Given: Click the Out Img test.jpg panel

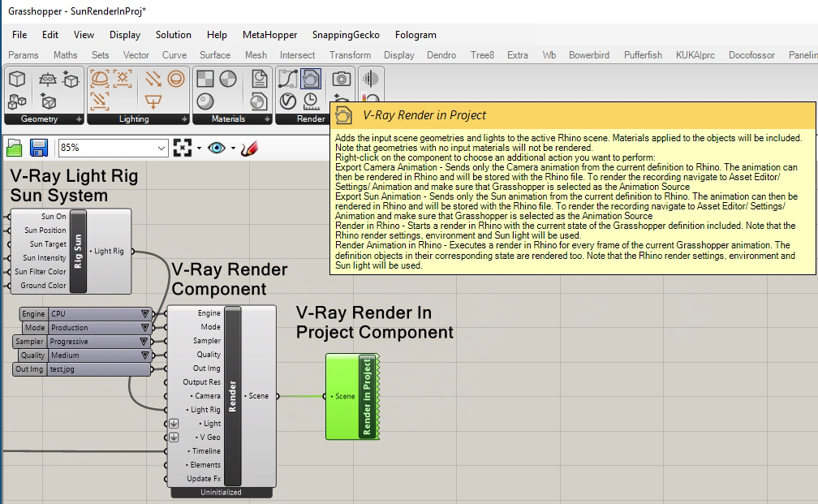Looking at the screenshot, I should click(x=82, y=369).
